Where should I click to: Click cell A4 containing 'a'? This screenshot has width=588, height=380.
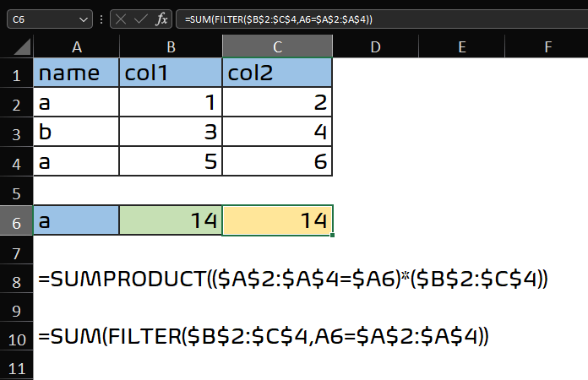[x=76, y=161]
